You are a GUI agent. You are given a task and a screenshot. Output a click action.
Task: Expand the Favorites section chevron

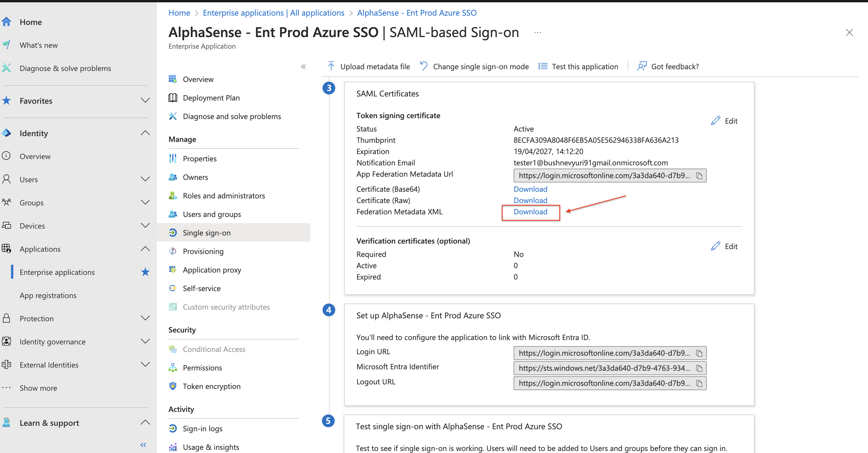[145, 101]
